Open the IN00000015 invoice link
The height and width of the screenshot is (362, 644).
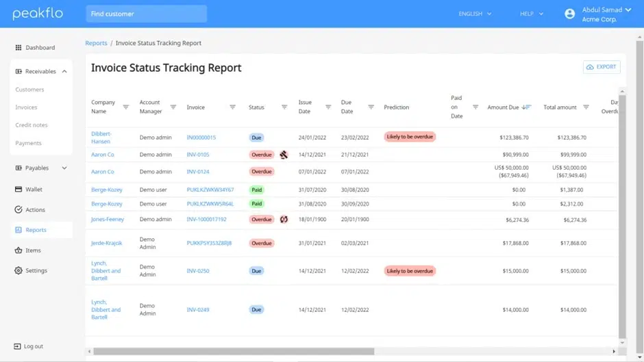201,138
